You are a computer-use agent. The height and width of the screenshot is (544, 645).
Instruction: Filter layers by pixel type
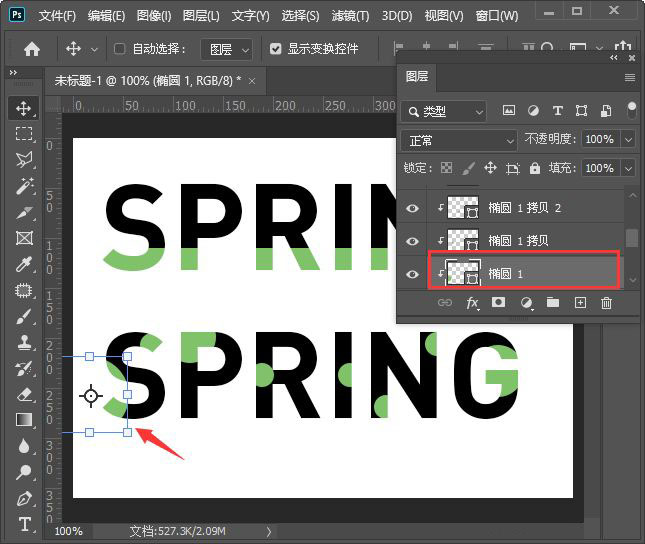tap(509, 110)
